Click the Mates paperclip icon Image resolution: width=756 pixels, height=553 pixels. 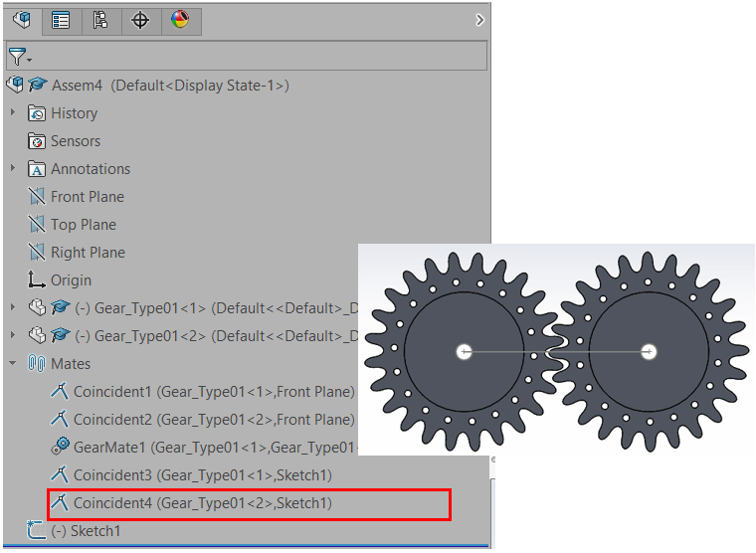coord(37,363)
